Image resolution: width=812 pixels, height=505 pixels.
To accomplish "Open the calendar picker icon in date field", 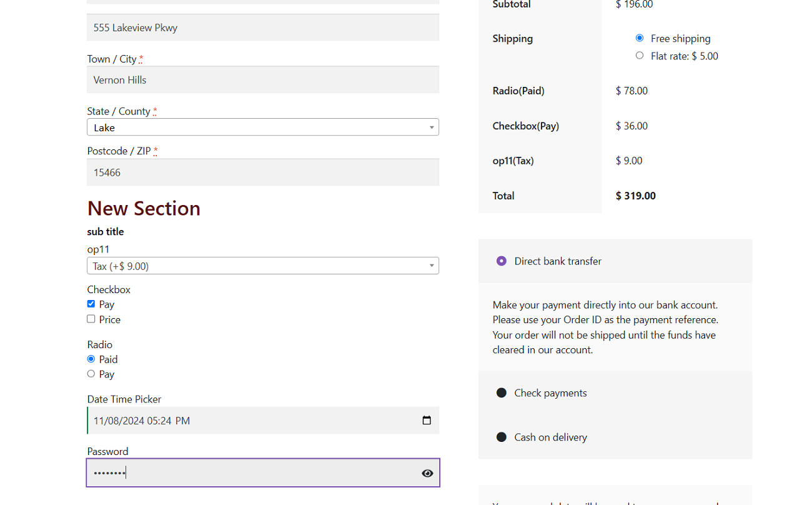I will click(x=427, y=421).
